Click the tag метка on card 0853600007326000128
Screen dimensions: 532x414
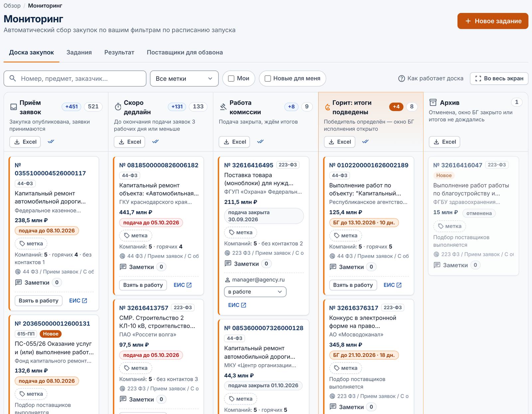[241, 399]
